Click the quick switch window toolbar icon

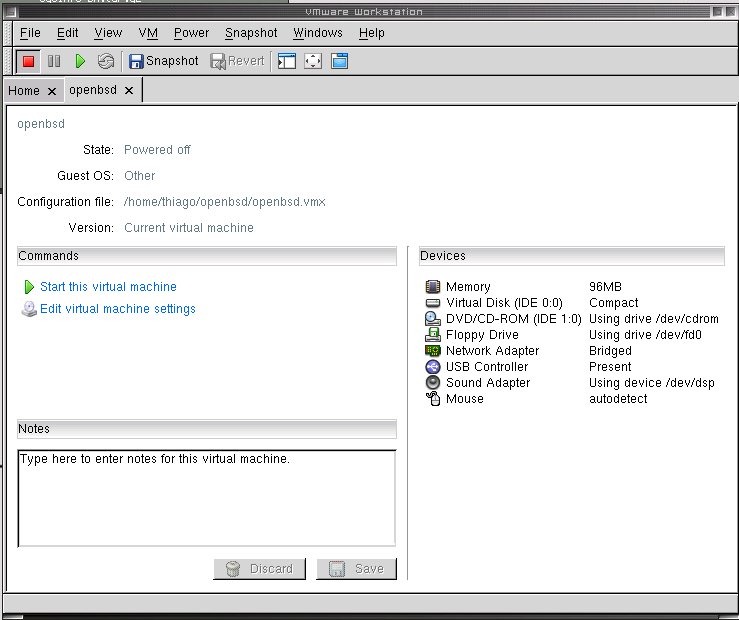click(339, 61)
